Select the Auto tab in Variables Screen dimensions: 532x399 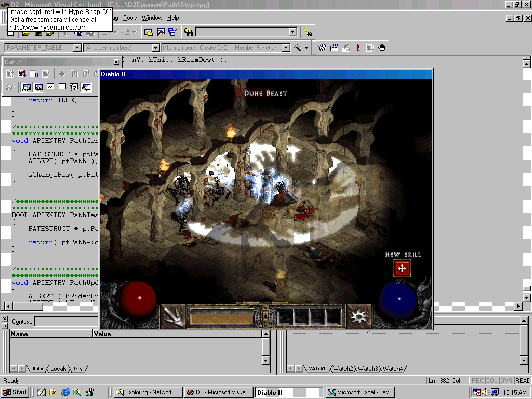point(37,369)
